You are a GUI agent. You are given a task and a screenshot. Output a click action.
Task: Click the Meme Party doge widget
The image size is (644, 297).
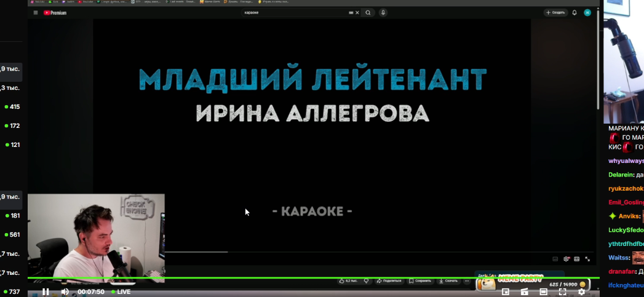coord(533,282)
